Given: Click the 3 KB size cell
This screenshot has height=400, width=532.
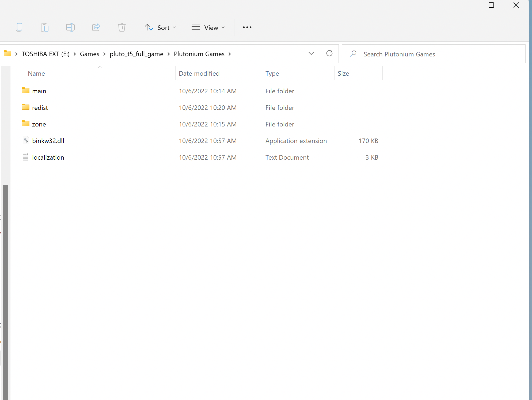Looking at the screenshot, I should 372,157.
